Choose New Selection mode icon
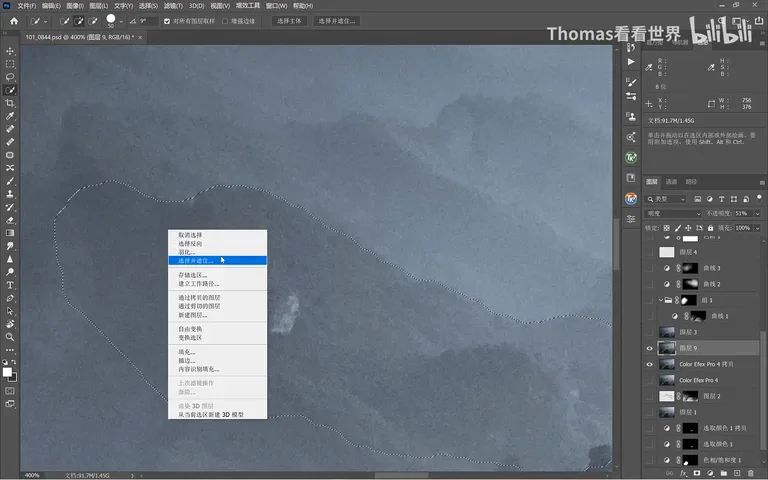The image size is (768, 480). (x=64, y=21)
